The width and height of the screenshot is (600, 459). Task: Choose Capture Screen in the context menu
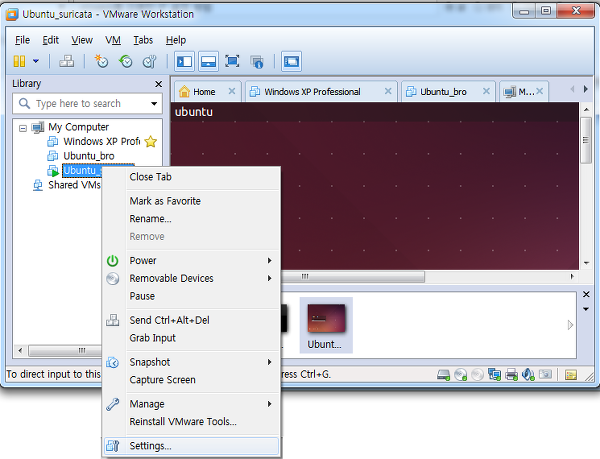pos(191,380)
